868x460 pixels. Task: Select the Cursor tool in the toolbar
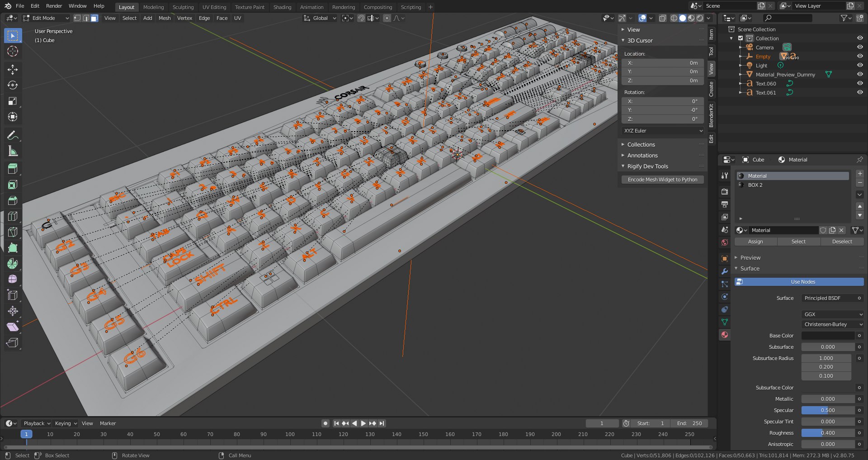tap(13, 51)
